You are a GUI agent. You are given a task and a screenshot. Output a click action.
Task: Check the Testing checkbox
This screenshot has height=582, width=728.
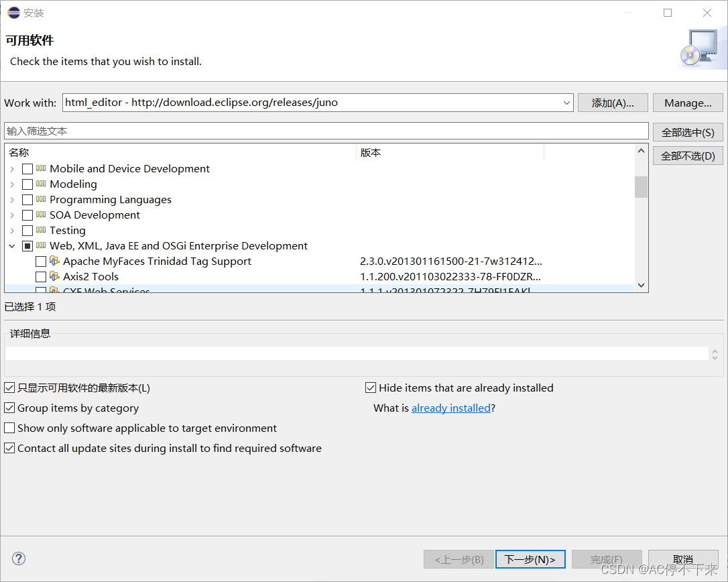tap(27, 231)
